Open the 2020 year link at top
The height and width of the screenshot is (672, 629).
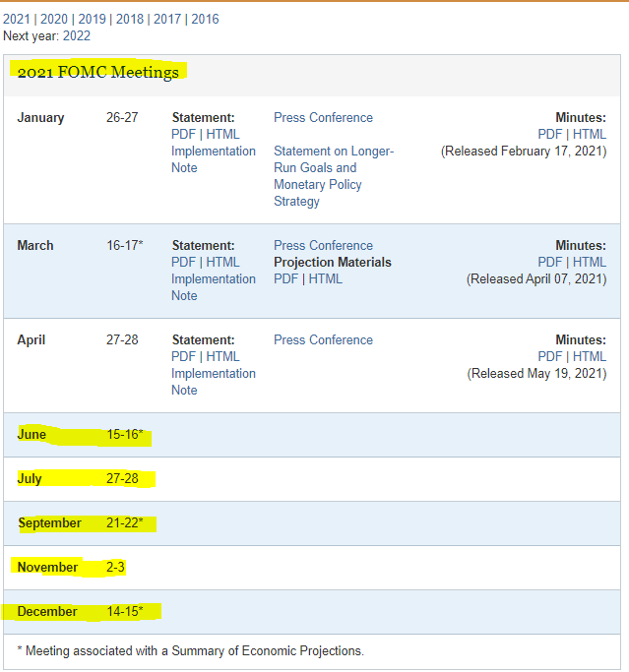pyautogui.click(x=53, y=19)
